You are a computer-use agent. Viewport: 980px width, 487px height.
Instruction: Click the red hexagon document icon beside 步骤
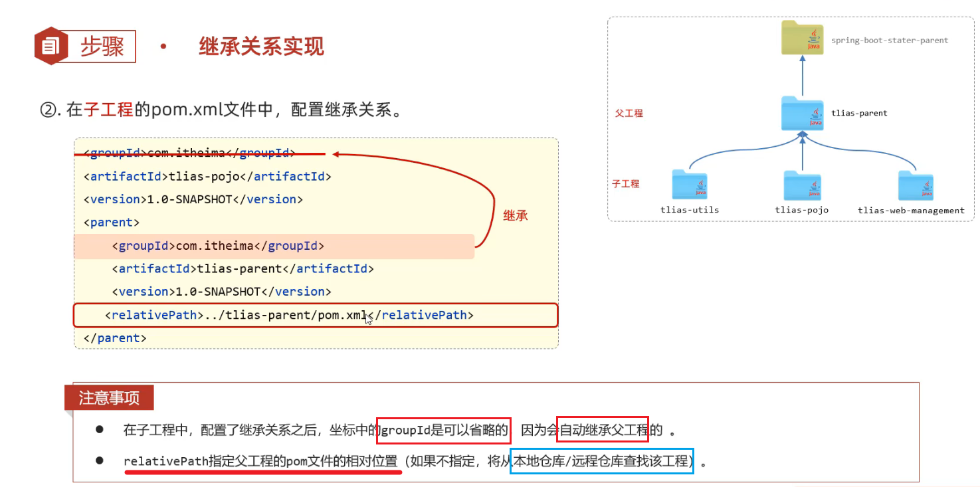point(50,46)
